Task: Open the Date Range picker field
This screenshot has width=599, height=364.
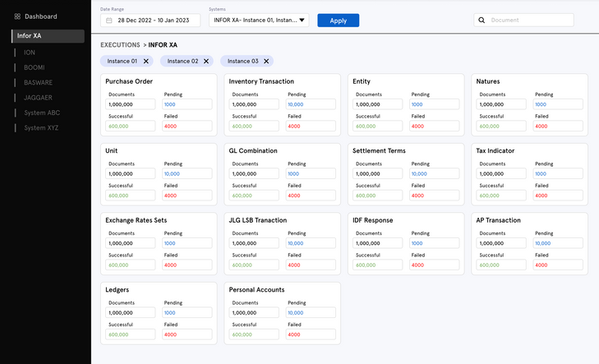Action: click(x=150, y=21)
